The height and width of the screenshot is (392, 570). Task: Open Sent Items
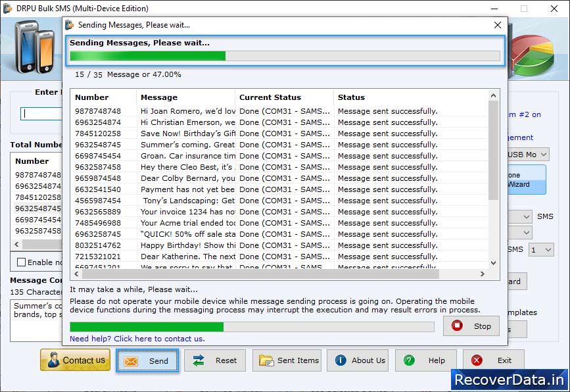click(287, 360)
